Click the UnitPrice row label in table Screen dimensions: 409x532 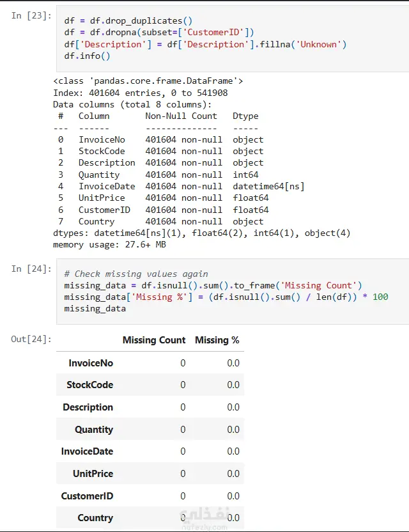point(93,474)
